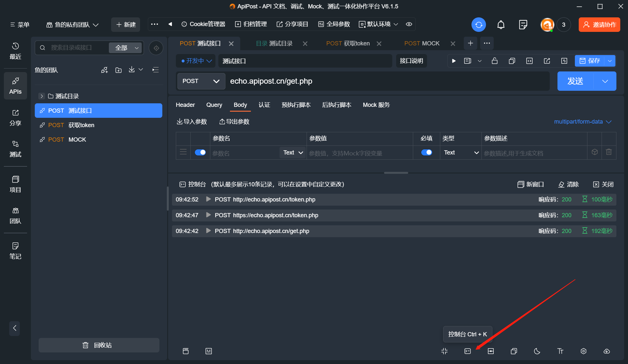The height and width of the screenshot is (364, 628).
Task: Click the shrink fullscreen icon in bottom bar
Action: point(444,351)
